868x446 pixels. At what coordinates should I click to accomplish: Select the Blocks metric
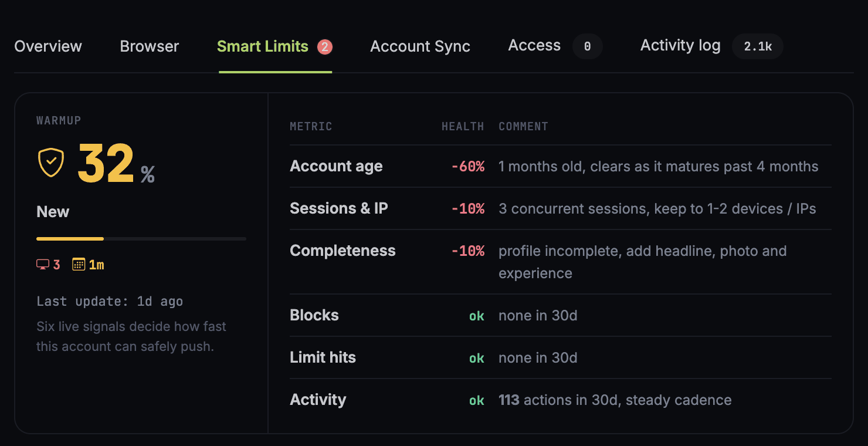pyautogui.click(x=561, y=316)
